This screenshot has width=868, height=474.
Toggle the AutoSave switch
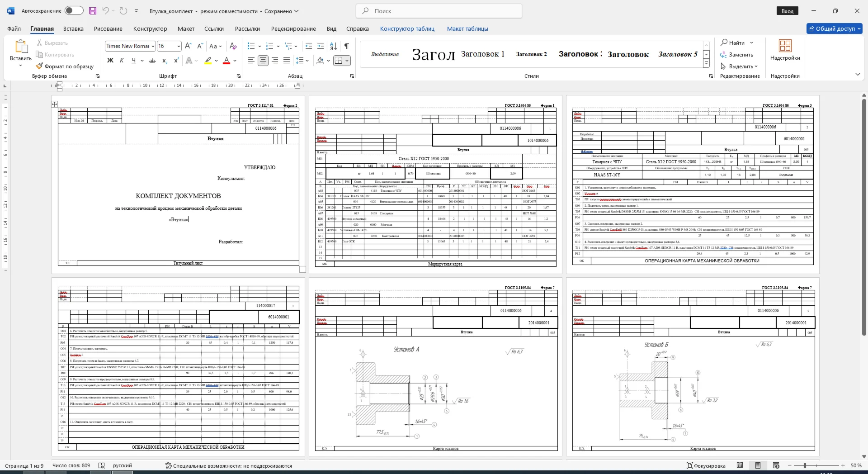(74, 11)
